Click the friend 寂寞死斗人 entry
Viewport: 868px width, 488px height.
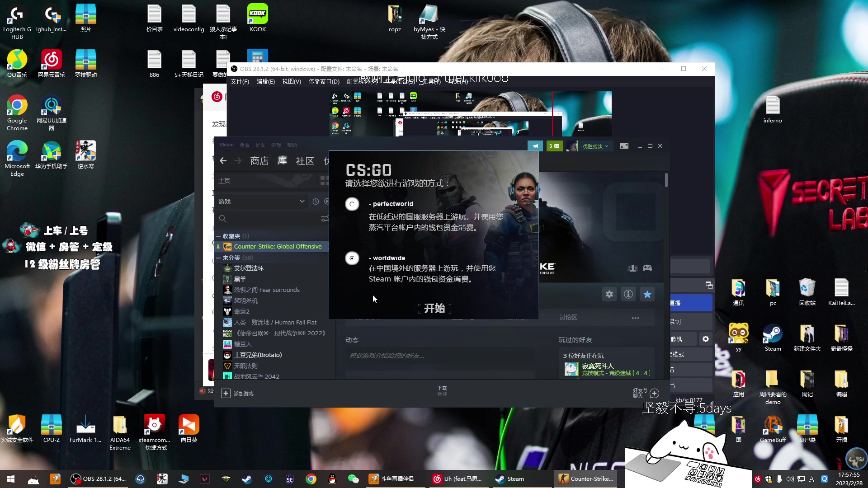[x=607, y=369]
